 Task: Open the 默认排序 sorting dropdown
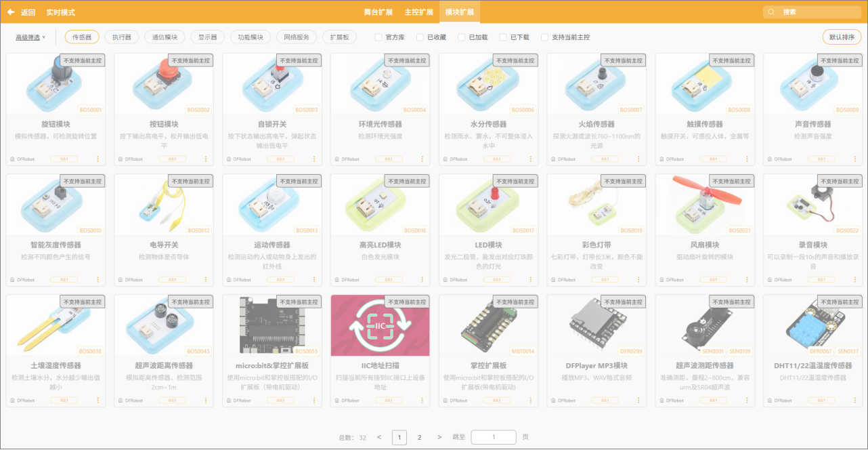coord(842,37)
